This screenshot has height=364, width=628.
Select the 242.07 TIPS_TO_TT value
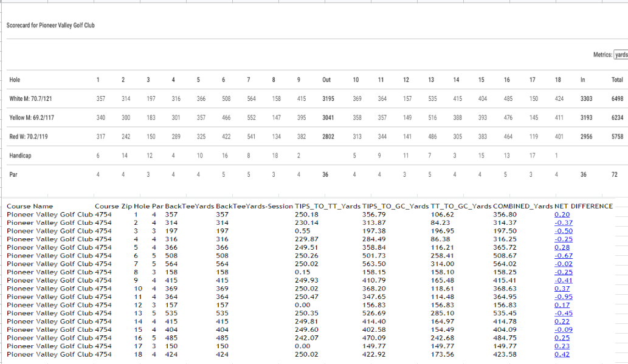pyautogui.click(x=306, y=338)
